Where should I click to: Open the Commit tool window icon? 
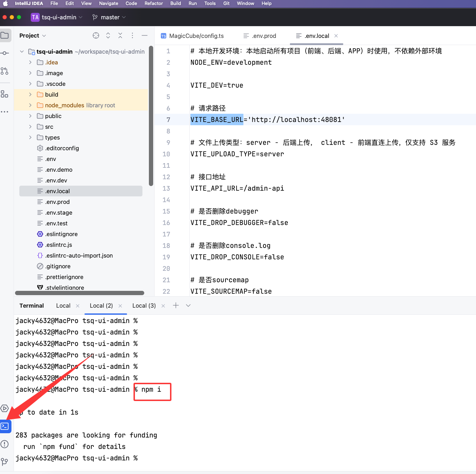[5, 53]
